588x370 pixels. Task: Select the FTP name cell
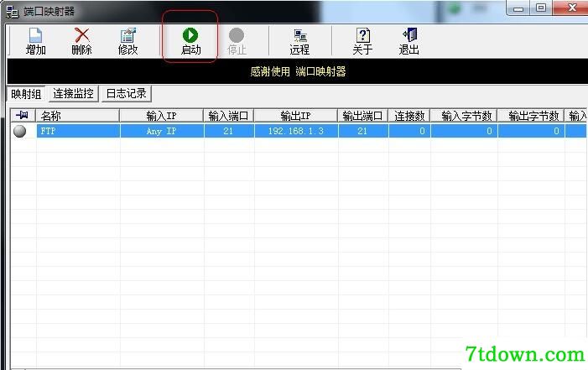(78, 131)
